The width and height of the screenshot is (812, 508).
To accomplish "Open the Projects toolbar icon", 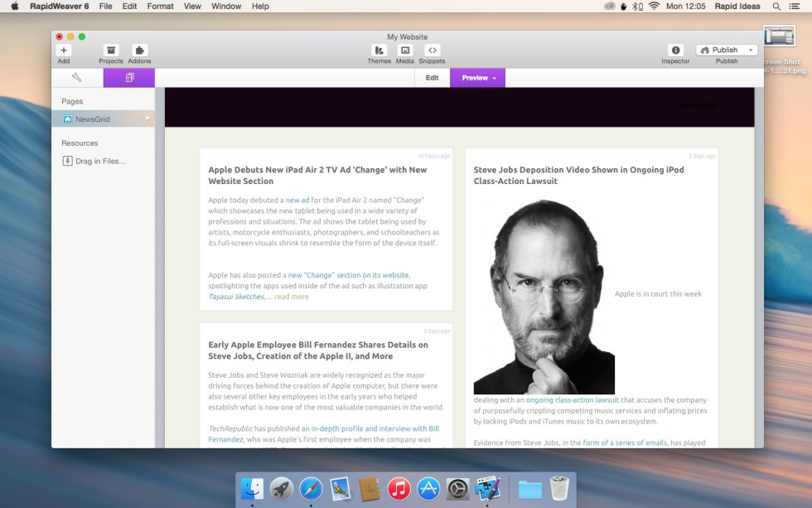I will pos(111,51).
